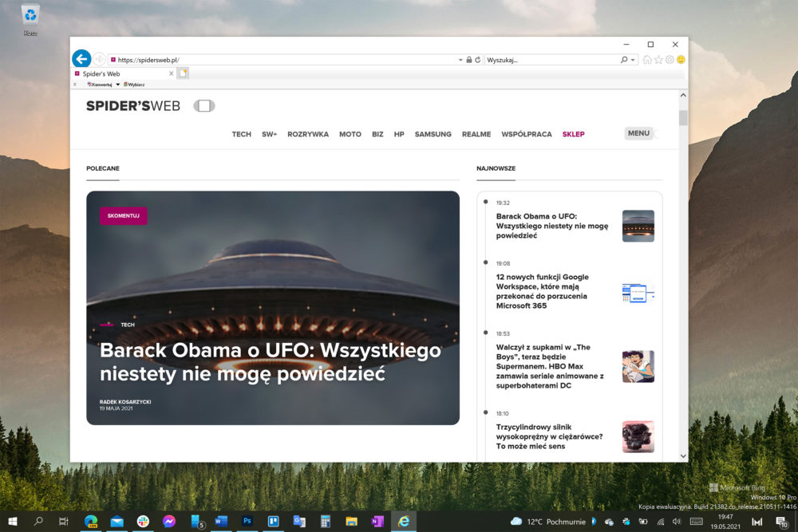Open Task View from taskbar
The image size is (798, 532).
[64, 522]
